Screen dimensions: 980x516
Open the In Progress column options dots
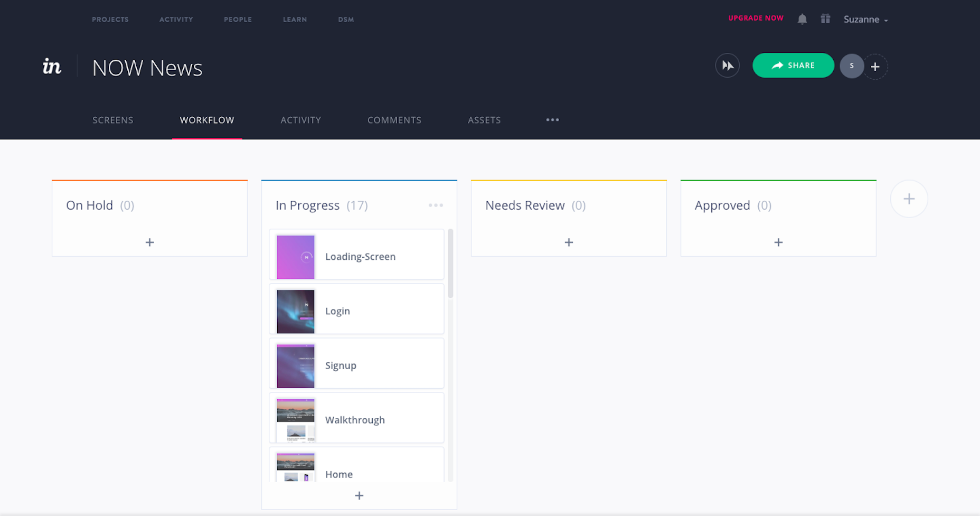click(436, 205)
